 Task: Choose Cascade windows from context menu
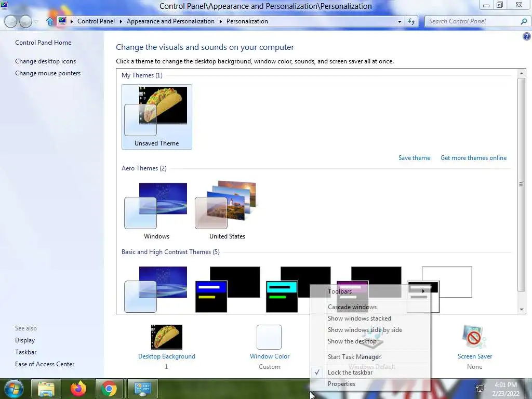(x=352, y=307)
